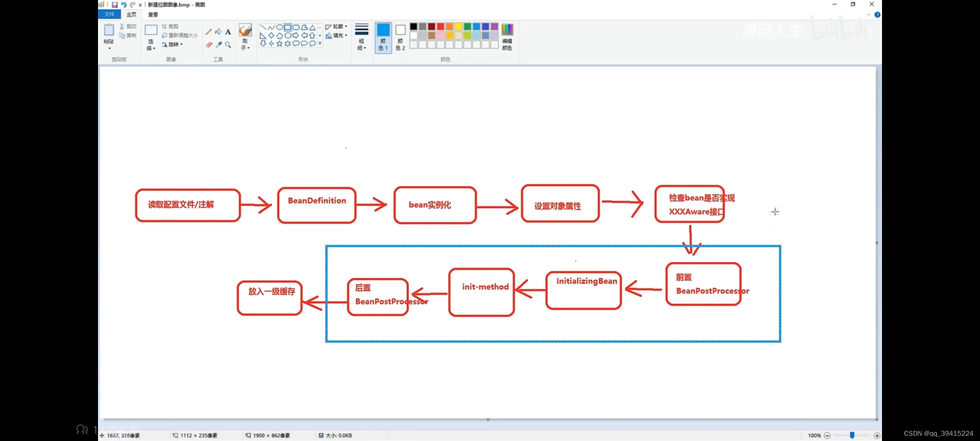Switch to the Home (主页) tab
The height and width of the screenshot is (441, 980).
click(131, 15)
